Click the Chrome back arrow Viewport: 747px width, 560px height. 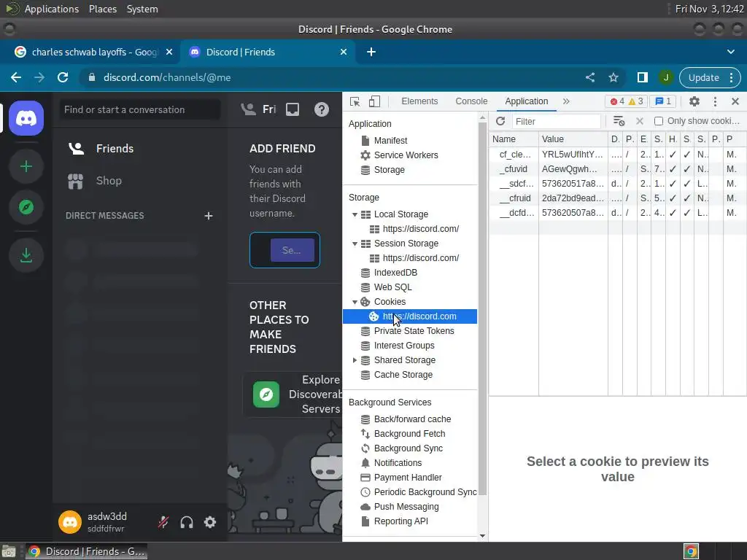(x=16, y=77)
